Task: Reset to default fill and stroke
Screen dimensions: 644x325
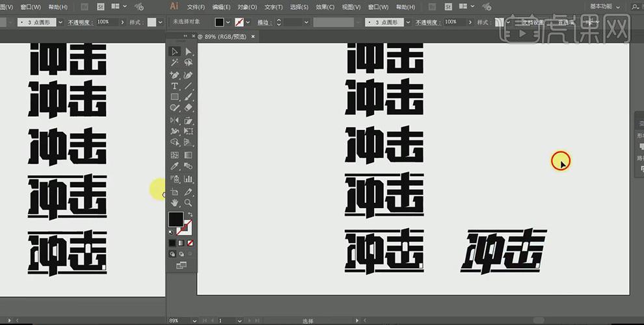Action: (170, 231)
